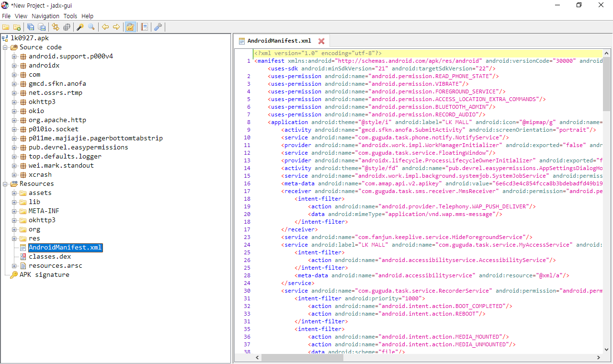The image size is (613, 364).
Task: Click the org folder icon under Resources
Action: point(23,229)
